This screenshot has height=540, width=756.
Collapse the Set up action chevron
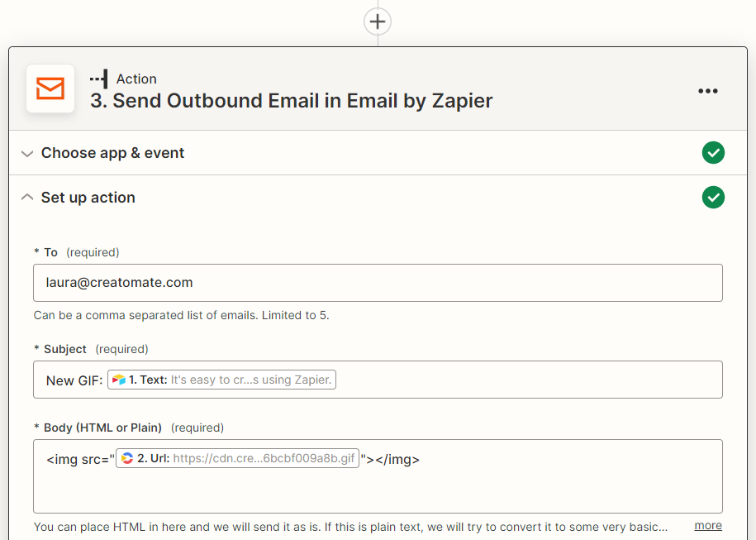(27, 198)
